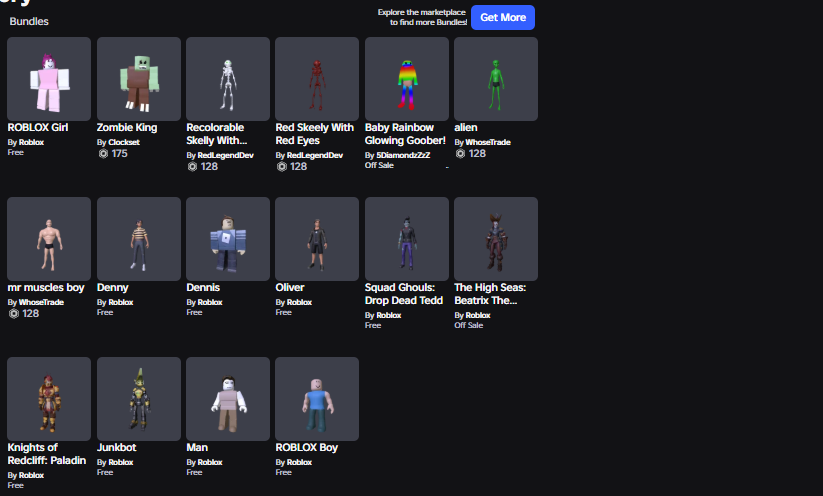
Task: Click the Off Sale label under High Seas Beatrix
Action: [469, 325]
